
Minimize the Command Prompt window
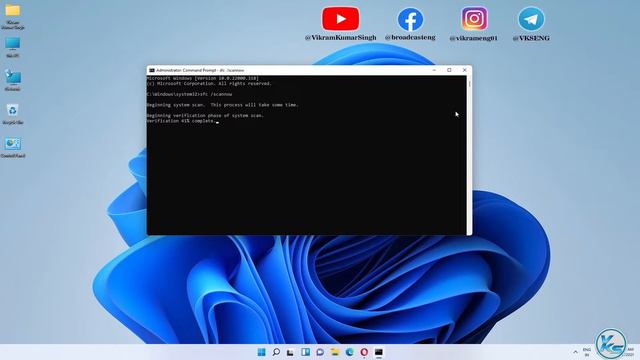[x=434, y=70]
